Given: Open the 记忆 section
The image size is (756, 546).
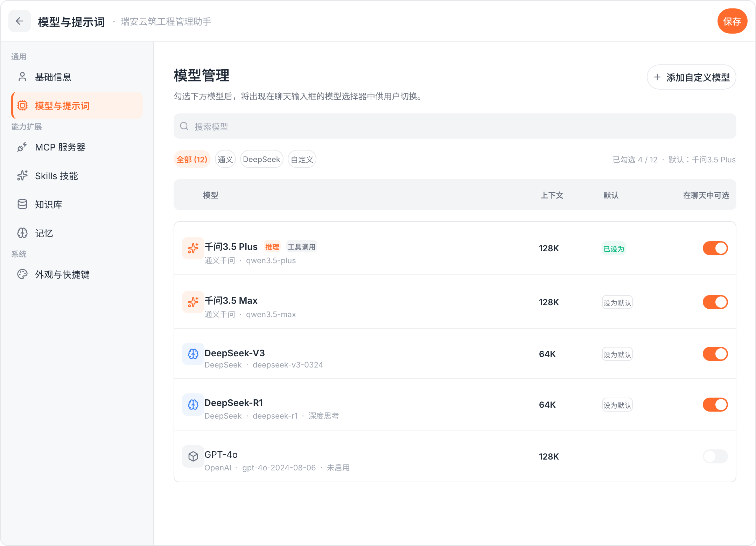Looking at the screenshot, I should point(77,233).
